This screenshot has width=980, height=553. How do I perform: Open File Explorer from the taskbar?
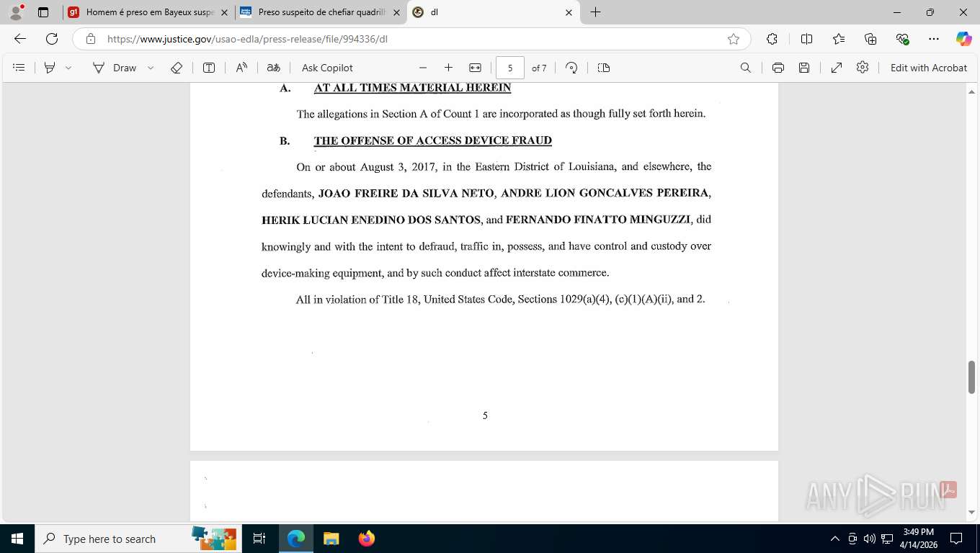tap(331, 539)
